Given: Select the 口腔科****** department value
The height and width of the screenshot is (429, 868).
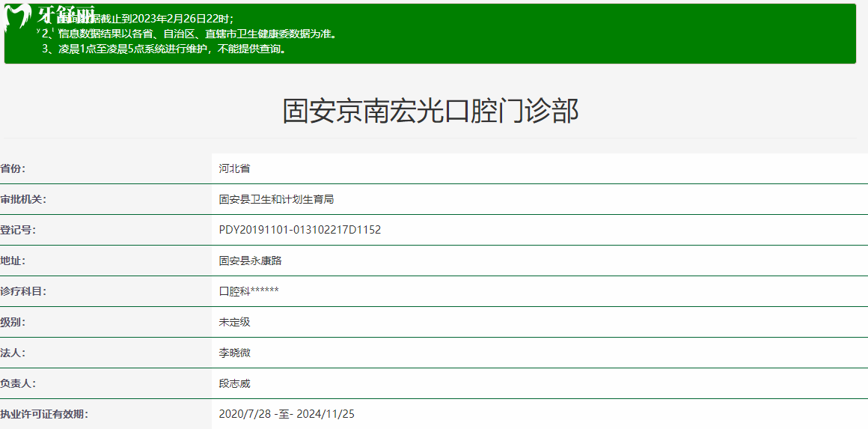Looking at the screenshot, I should (248, 291).
